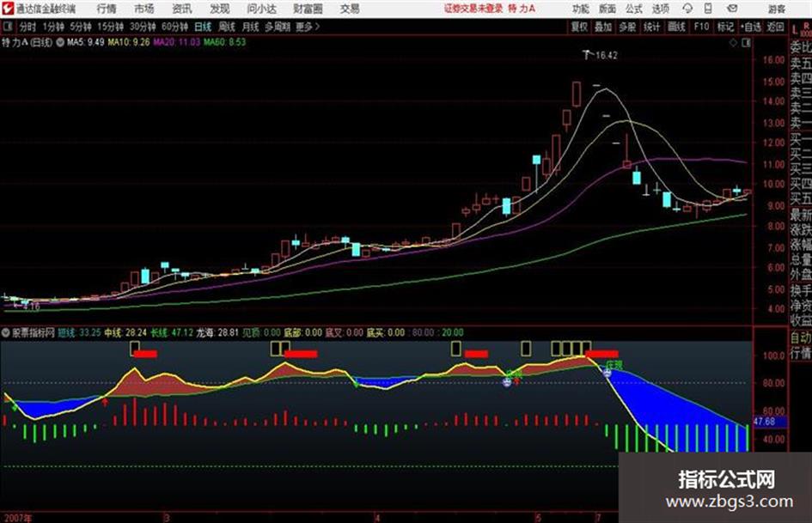Expand the round arrow beside 特力A(日线)
812x523 pixels.
pyautogui.click(x=60, y=42)
